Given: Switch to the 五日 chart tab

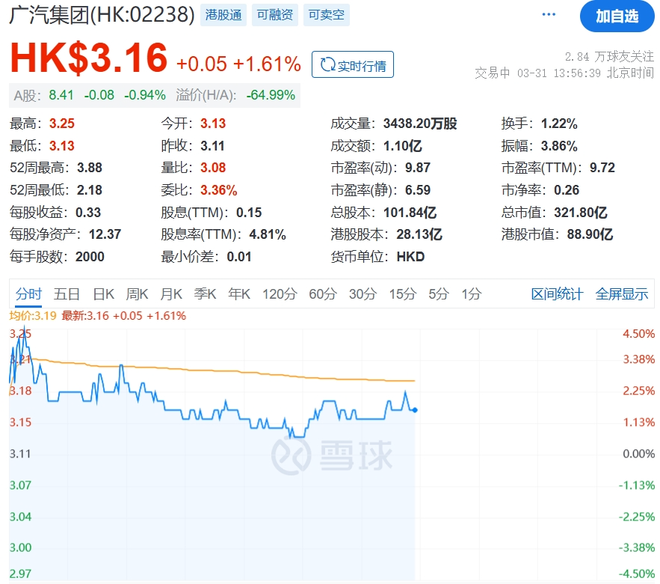Looking at the screenshot, I should pyautogui.click(x=67, y=294).
